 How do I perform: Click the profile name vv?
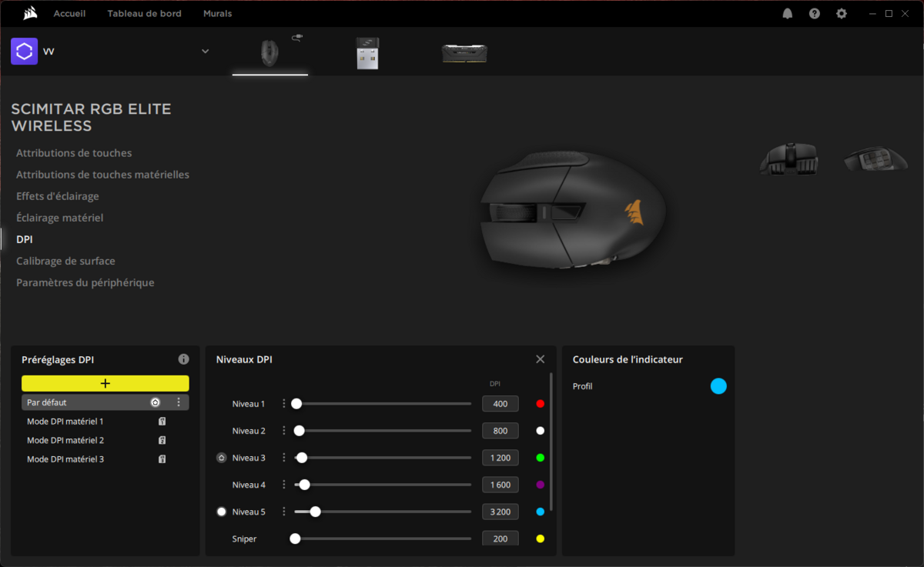49,52
